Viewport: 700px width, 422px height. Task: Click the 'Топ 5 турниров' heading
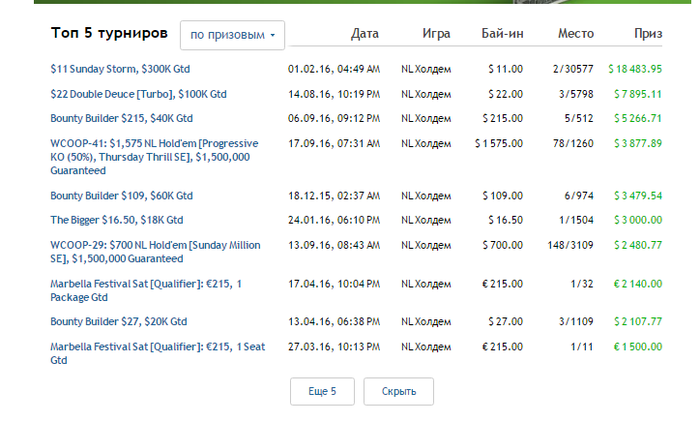pyautogui.click(x=109, y=33)
